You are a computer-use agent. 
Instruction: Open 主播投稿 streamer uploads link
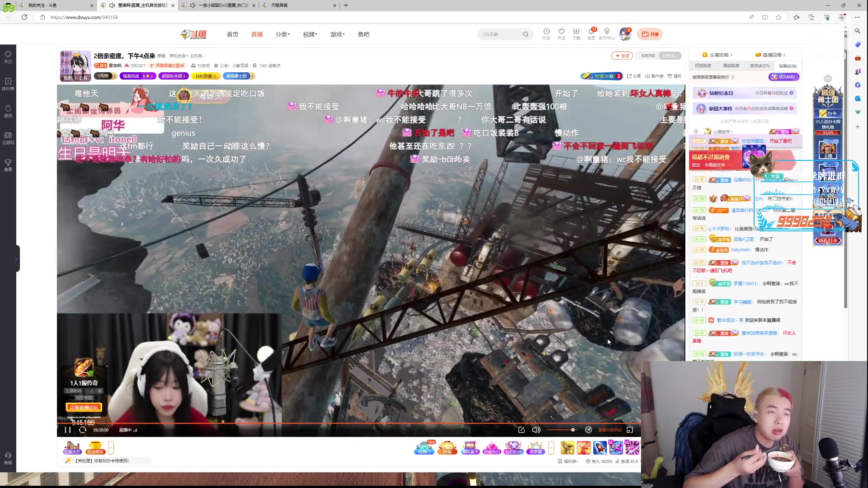coord(717,55)
